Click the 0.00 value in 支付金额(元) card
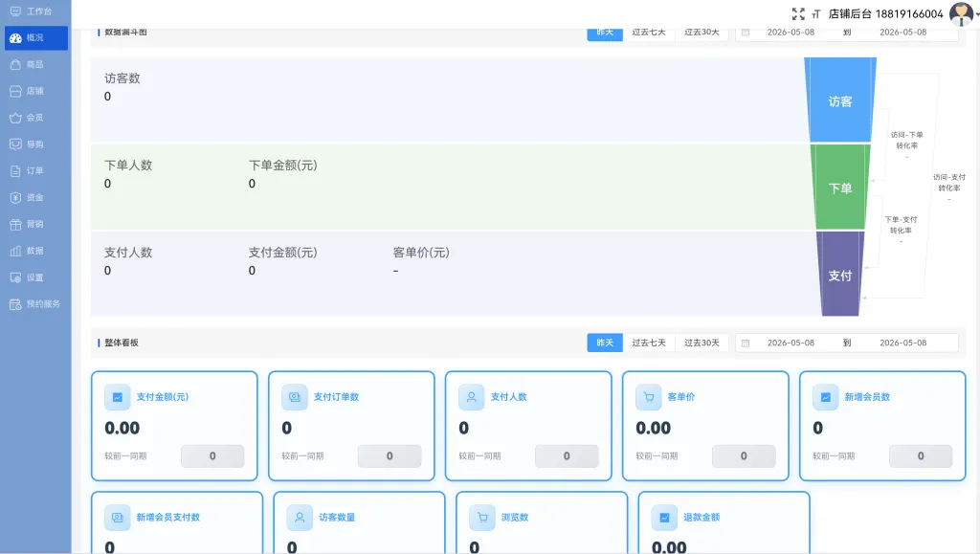 tap(122, 429)
